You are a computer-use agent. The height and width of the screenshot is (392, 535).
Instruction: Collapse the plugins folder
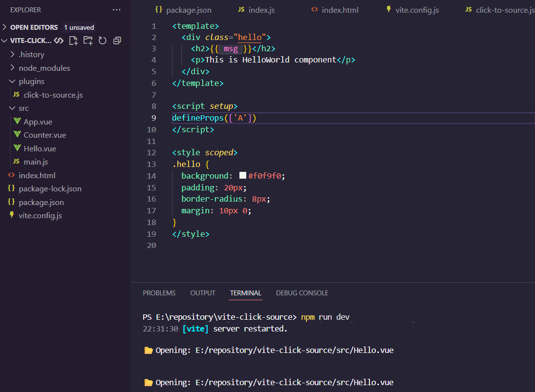[12, 81]
